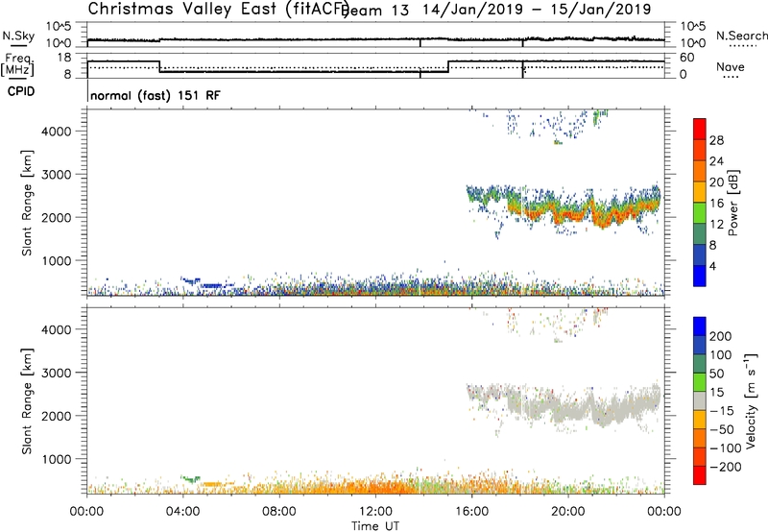Click the 'Beam 13' label in title

pos(375,10)
